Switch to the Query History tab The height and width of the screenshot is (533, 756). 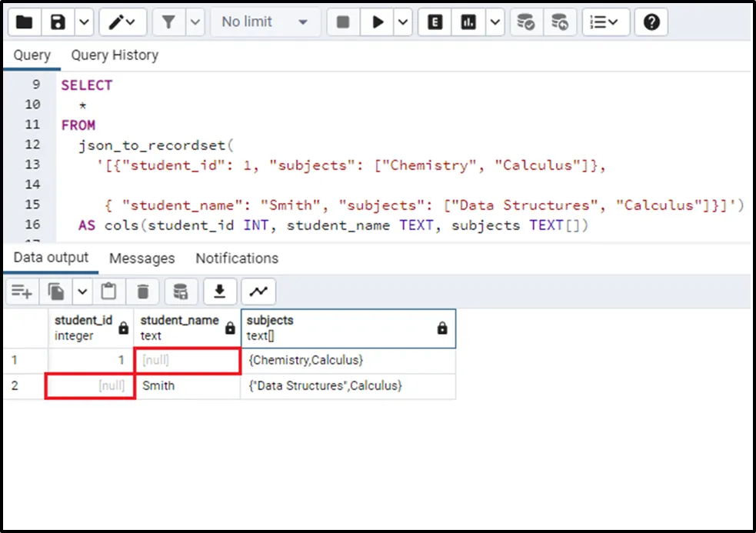tap(115, 55)
